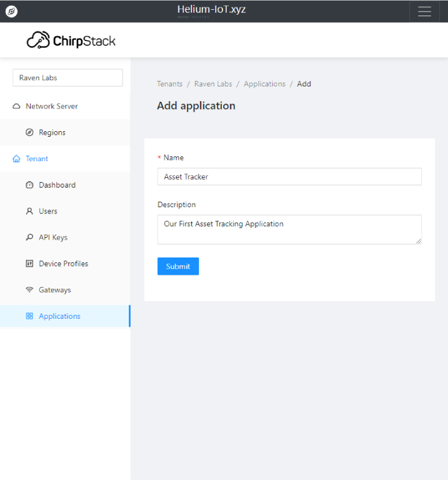Click the Regions compass icon
Image resolution: width=448 pixels, height=480 pixels.
pyautogui.click(x=29, y=132)
